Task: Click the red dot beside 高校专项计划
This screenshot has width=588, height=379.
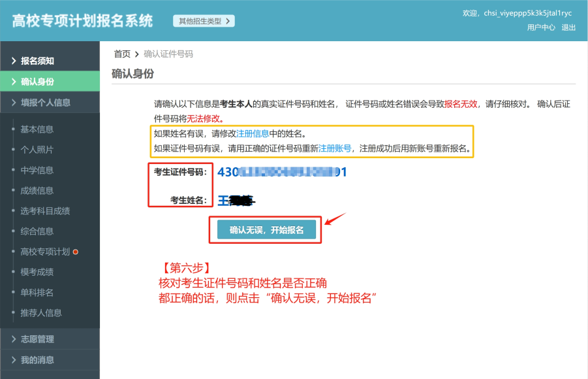Action: [76, 252]
